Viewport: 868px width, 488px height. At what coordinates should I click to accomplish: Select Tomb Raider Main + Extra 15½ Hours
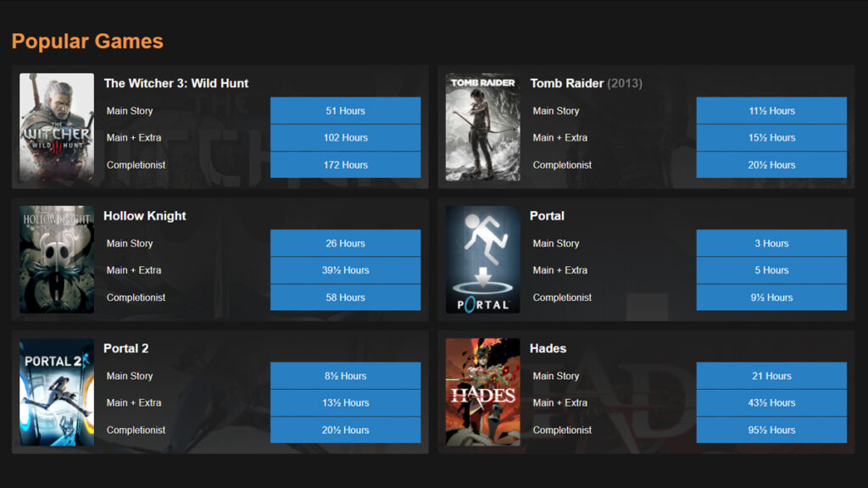click(771, 138)
